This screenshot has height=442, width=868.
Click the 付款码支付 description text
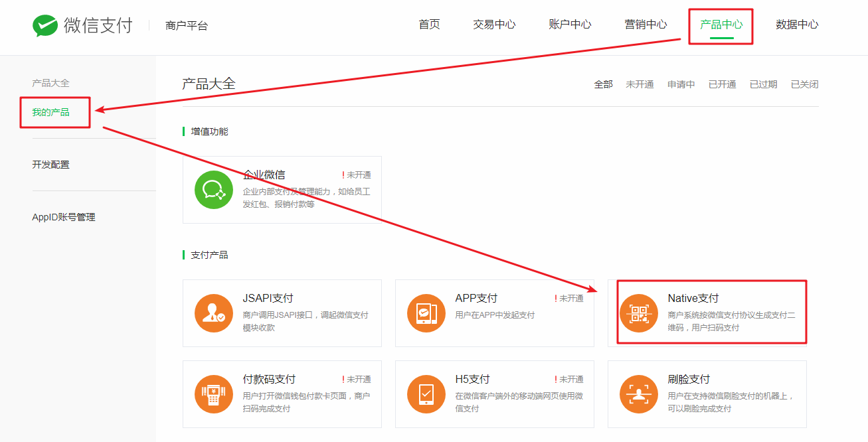pyautogui.click(x=307, y=402)
